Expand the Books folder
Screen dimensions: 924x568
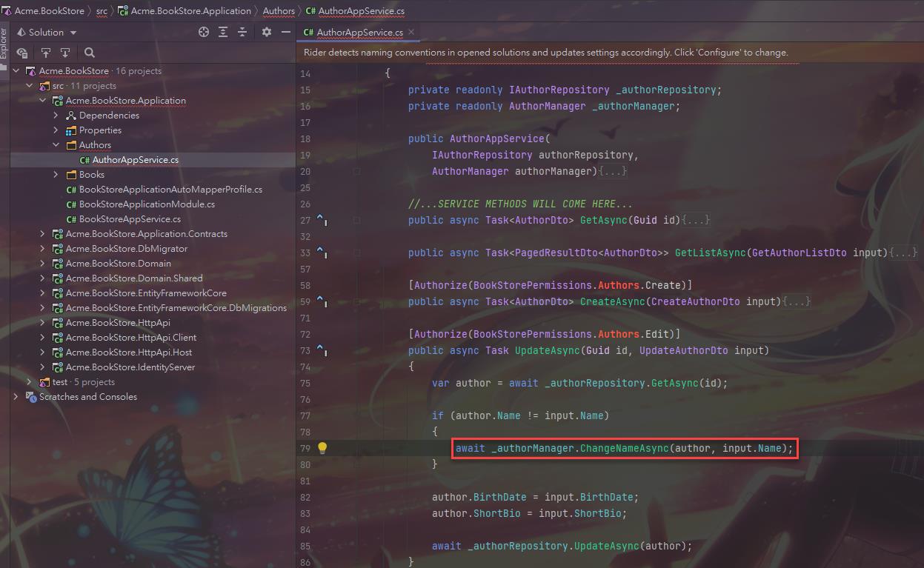(x=56, y=175)
